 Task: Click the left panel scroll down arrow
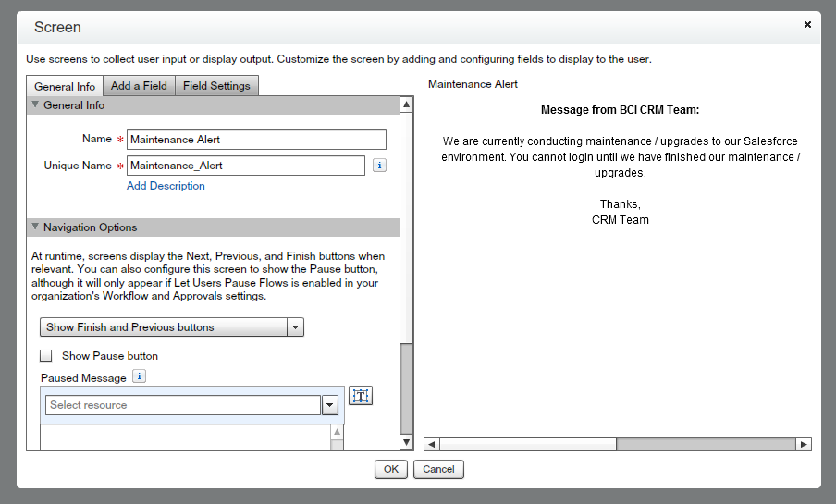[406, 443]
